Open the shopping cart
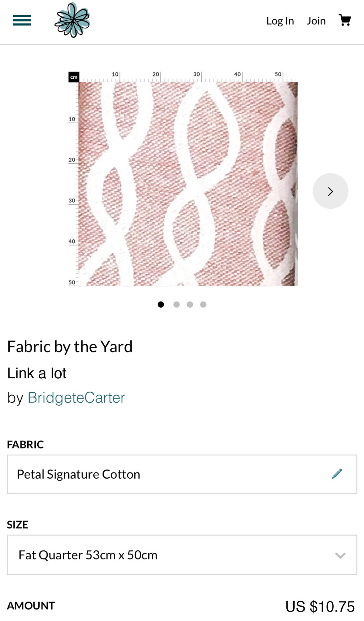The width and height of the screenshot is (364, 621). pyautogui.click(x=345, y=20)
